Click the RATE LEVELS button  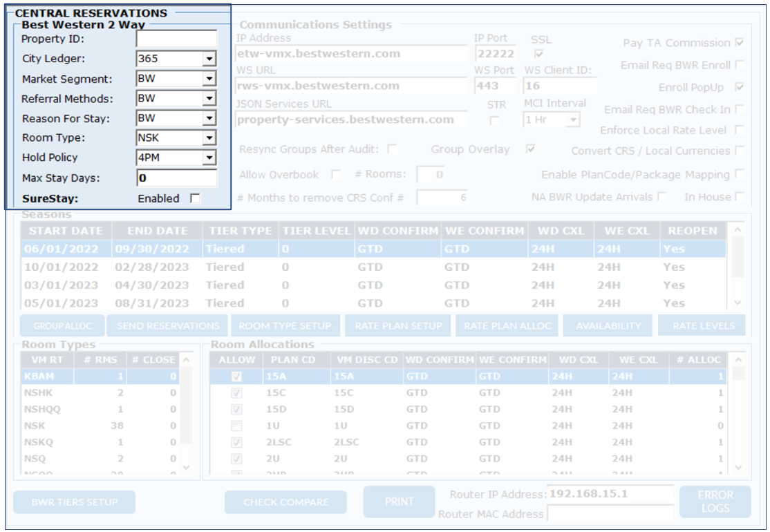tap(701, 326)
